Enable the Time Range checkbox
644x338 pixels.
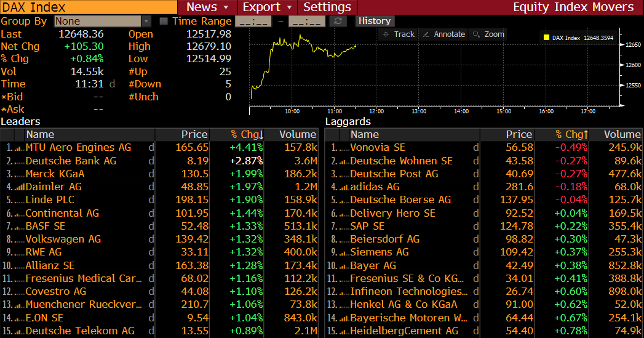[x=164, y=22]
